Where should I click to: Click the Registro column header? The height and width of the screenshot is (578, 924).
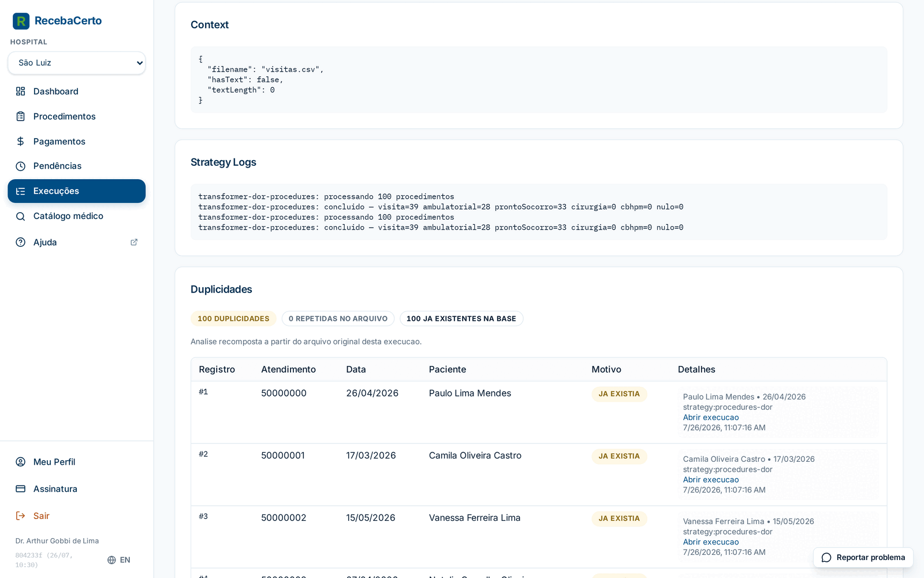tap(217, 369)
